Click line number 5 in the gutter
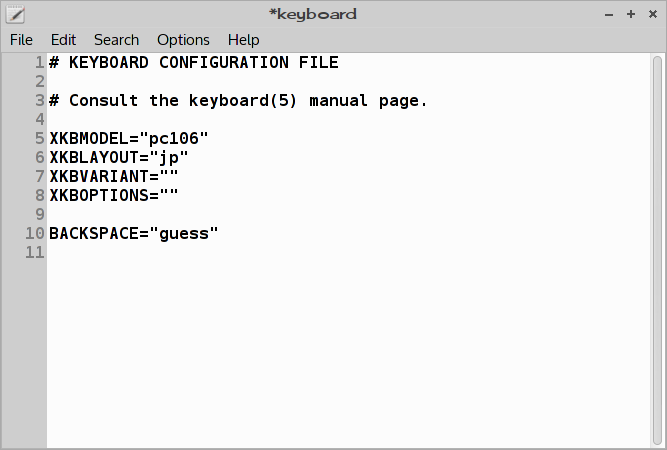 (40, 139)
